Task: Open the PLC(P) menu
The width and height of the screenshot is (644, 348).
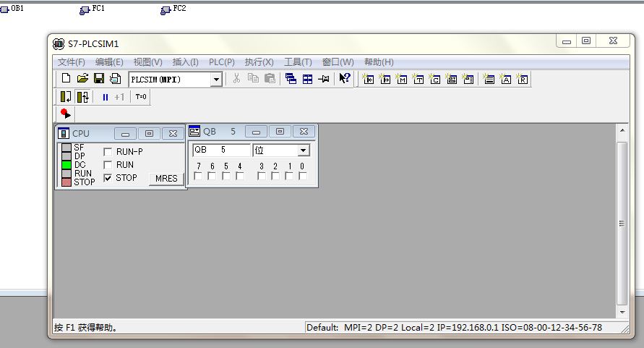Action: pyautogui.click(x=221, y=62)
